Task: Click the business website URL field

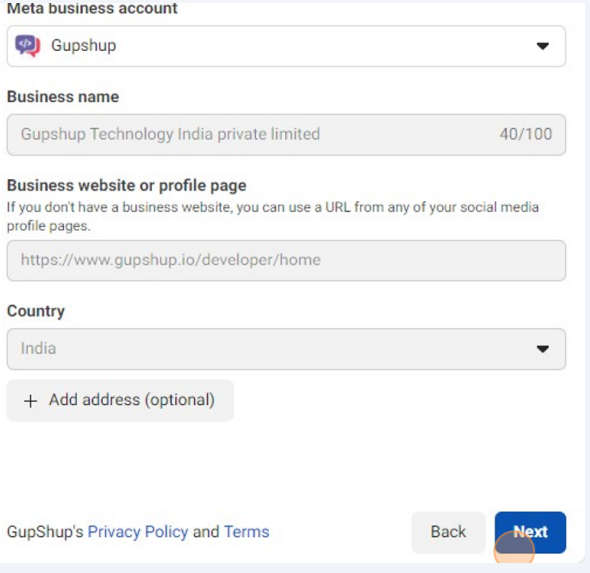Action: [286, 260]
